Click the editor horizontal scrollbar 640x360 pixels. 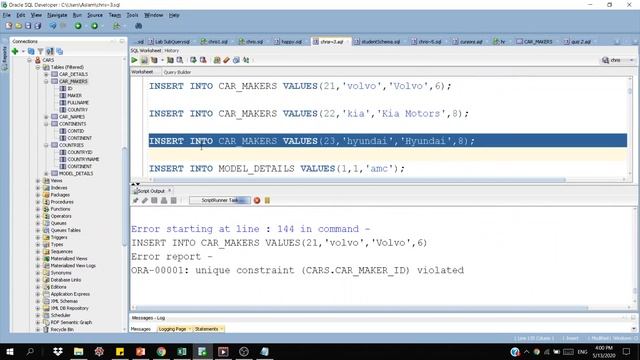(359, 180)
